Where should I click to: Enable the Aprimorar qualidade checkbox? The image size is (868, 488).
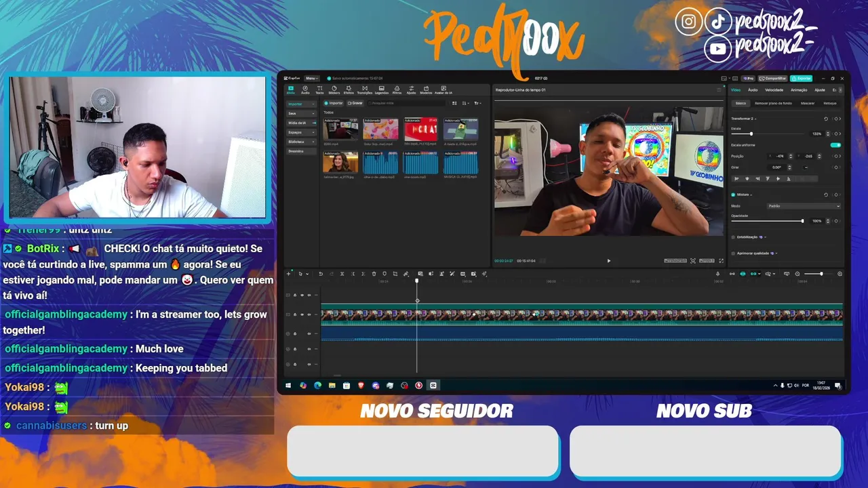point(733,253)
